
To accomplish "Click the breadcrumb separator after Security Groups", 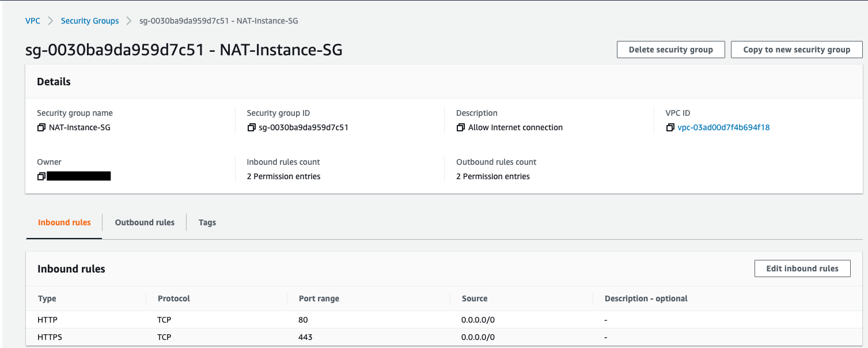I will pyautogui.click(x=128, y=21).
